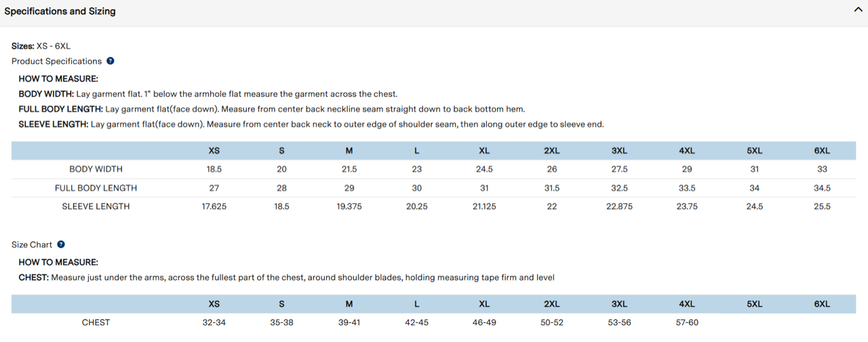This screenshot has width=868, height=342.
Task: Click the FULL BODY LENGTH row label
Action: pos(96,188)
